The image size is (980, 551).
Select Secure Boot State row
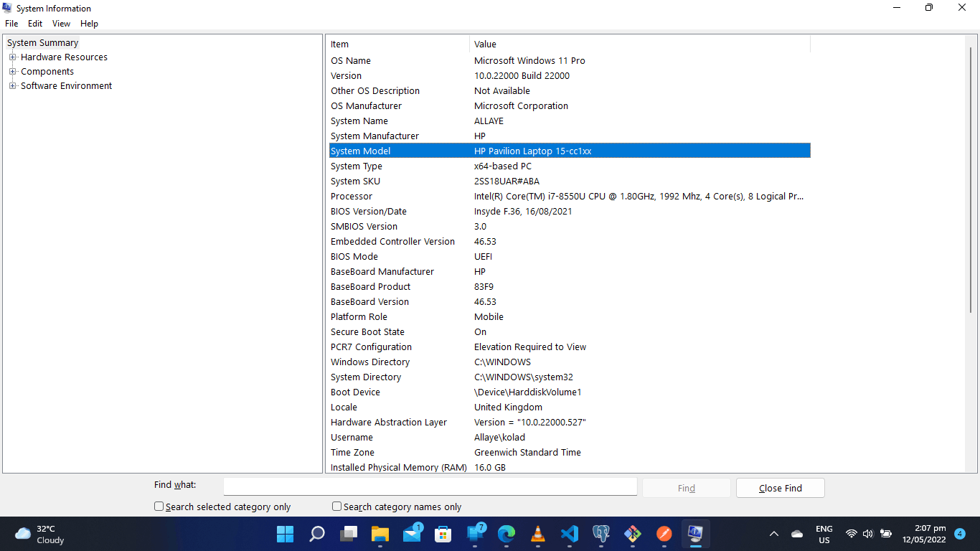coord(570,332)
